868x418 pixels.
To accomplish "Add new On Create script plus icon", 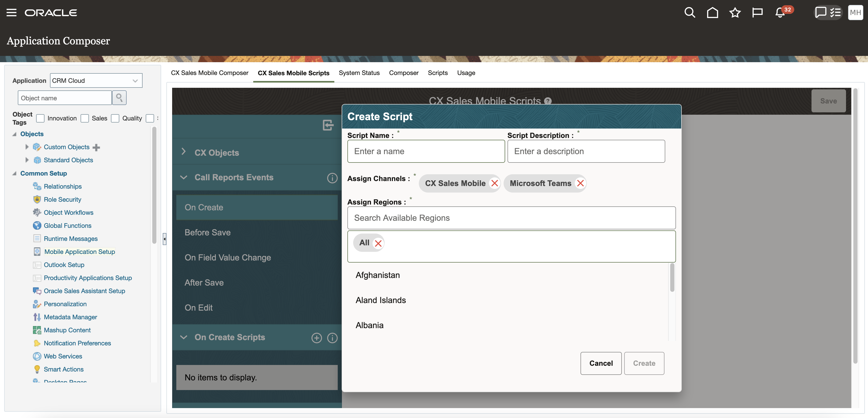I will pos(316,338).
